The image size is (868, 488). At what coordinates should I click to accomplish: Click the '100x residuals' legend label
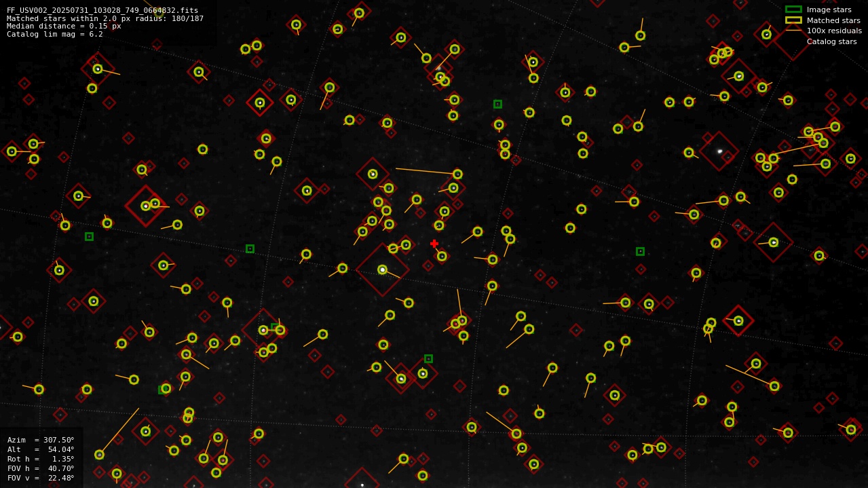click(834, 31)
